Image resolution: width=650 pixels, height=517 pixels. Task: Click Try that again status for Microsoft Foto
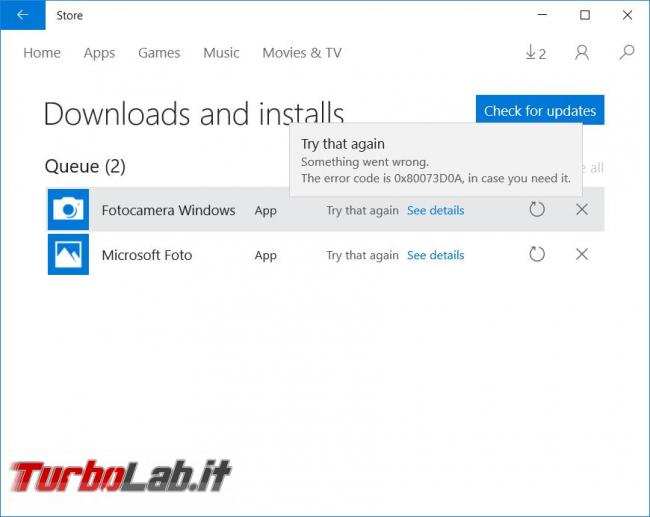coord(362,255)
